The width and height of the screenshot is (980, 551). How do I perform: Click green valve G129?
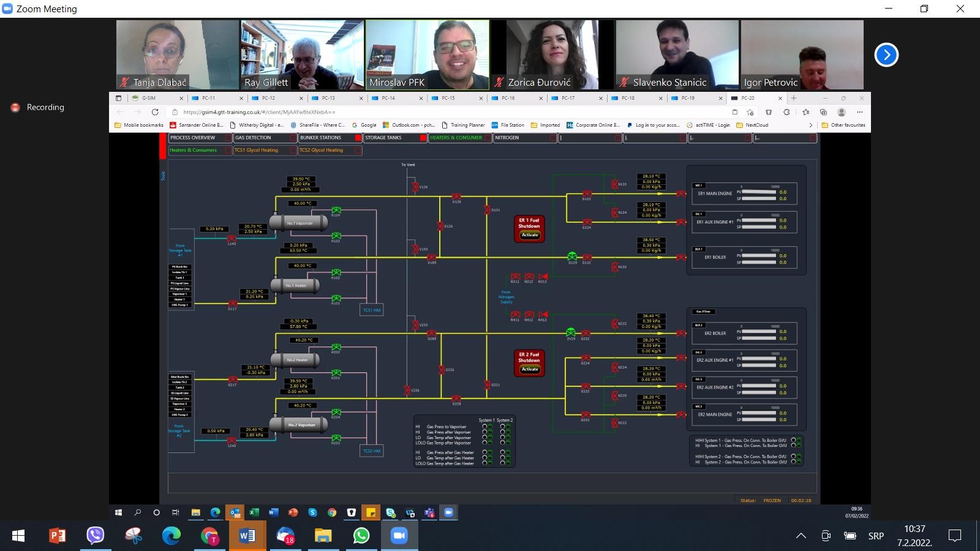[572, 257]
